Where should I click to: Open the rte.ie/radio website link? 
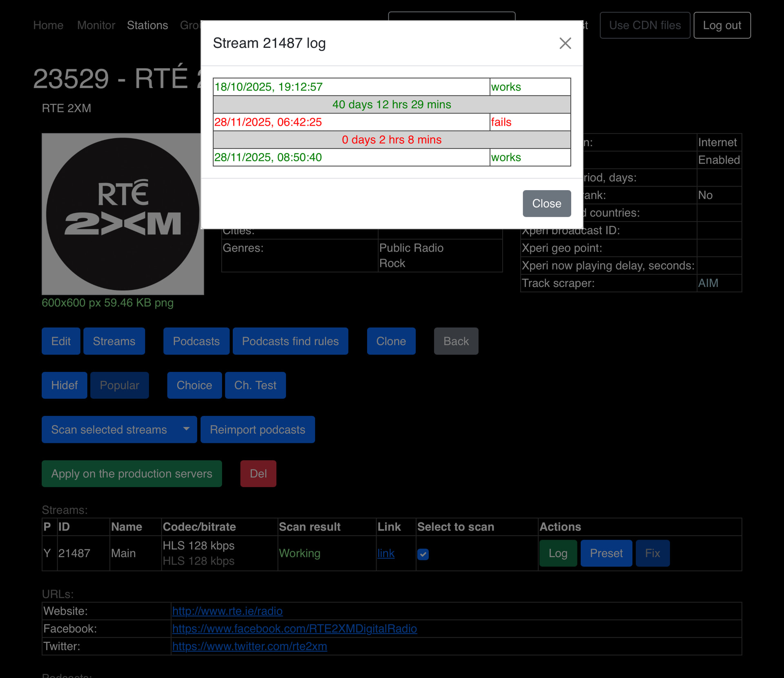(227, 611)
